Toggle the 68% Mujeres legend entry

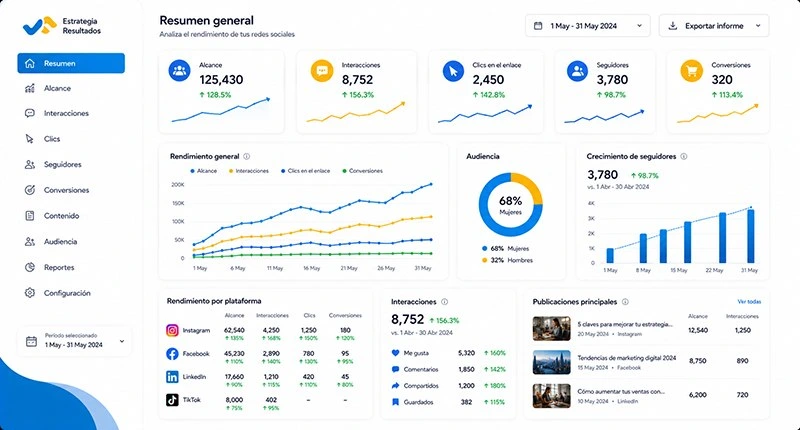pos(506,248)
